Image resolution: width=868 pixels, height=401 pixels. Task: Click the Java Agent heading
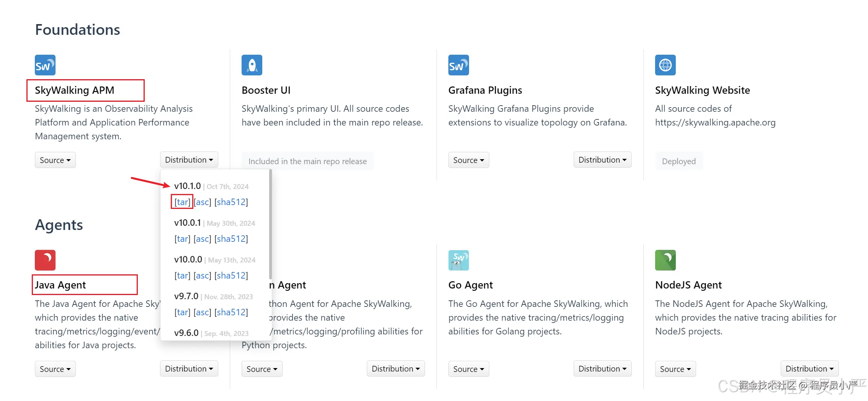coord(60,285)
